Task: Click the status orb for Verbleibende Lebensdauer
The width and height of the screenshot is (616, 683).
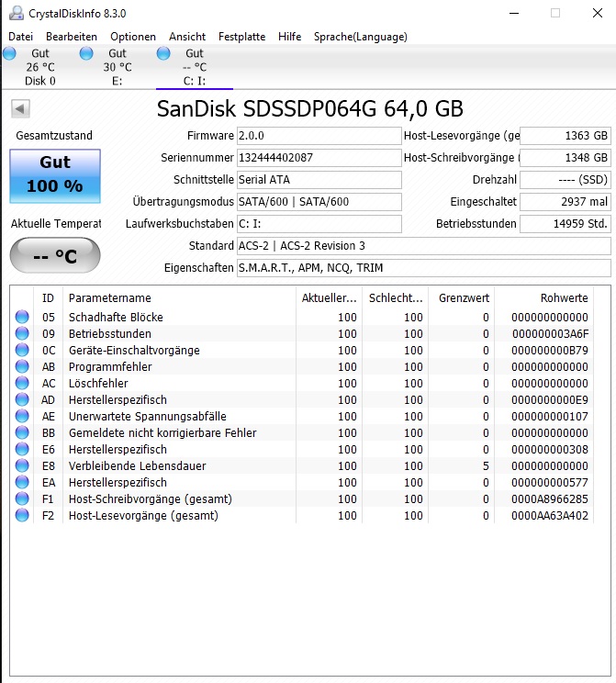Action: click(22, 465)
